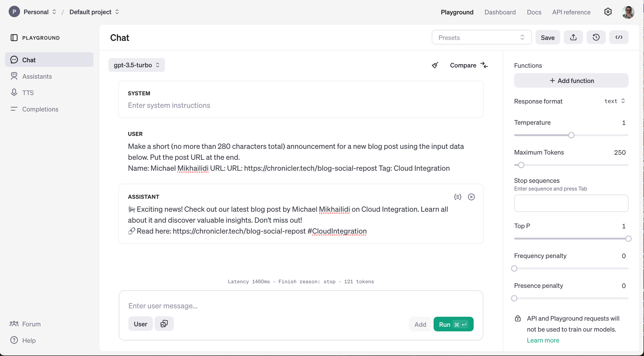
Task: Click the Learn more link
Action: [543, 340]
